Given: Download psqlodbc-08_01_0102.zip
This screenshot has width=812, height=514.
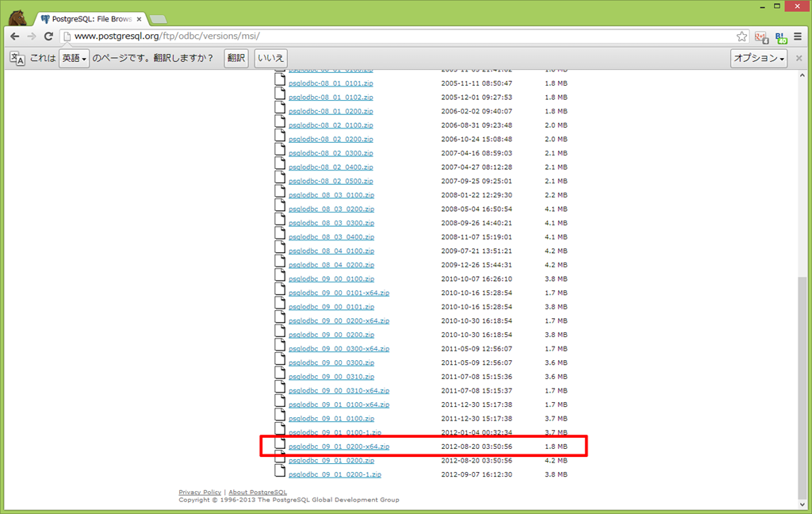Looking at the screenshot, I should 331,97.
